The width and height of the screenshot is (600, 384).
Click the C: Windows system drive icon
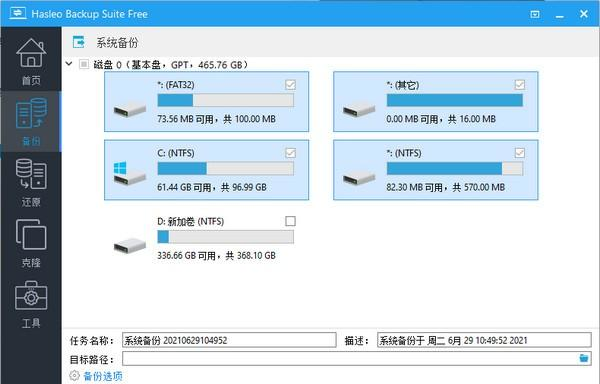coord(130,173)
